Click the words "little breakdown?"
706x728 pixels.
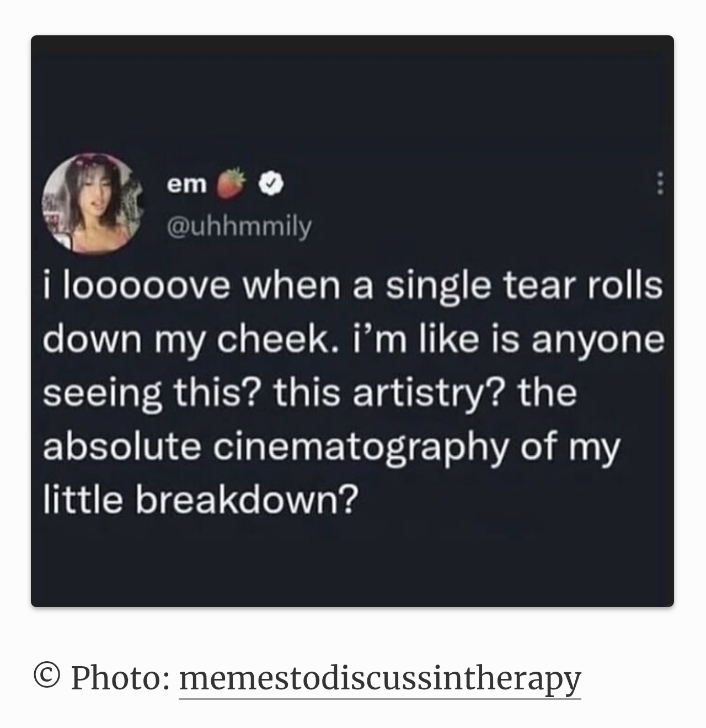(x=200, y=499)
